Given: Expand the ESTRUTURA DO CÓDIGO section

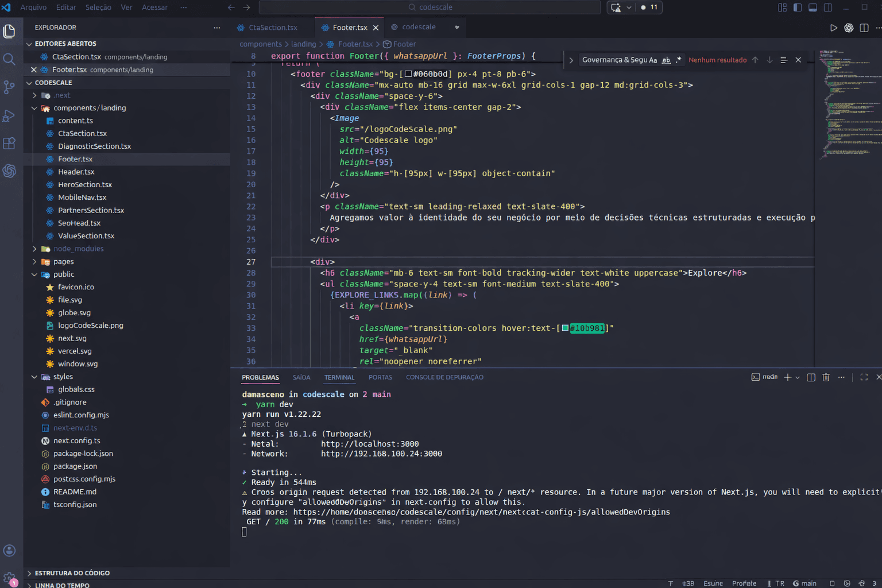Looking at the screenshot, I should pyautogui.click(x=72, y=573).
